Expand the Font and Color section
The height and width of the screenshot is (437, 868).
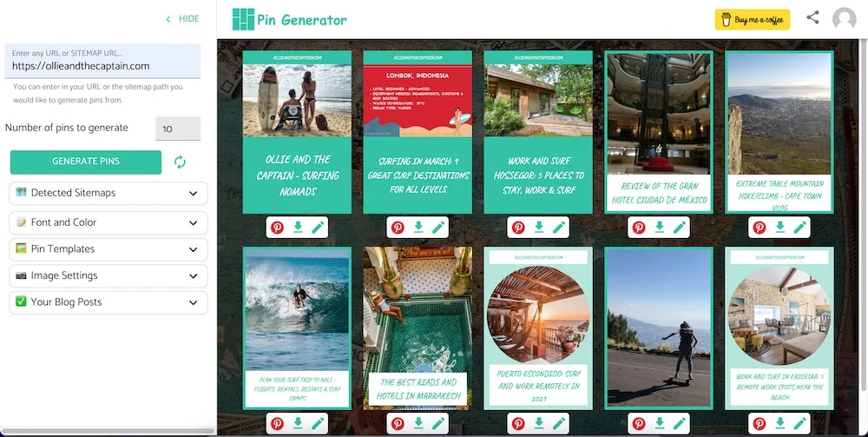coord(108,222)
